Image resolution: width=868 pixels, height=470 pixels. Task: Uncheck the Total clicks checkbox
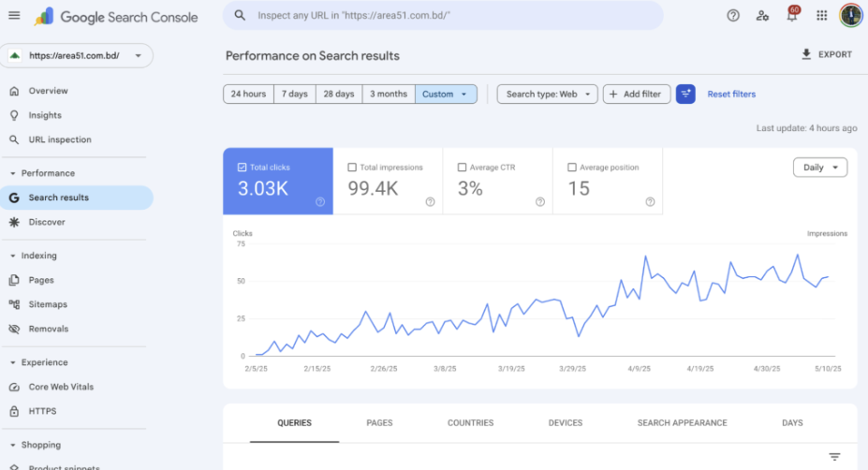pos(243,168)
